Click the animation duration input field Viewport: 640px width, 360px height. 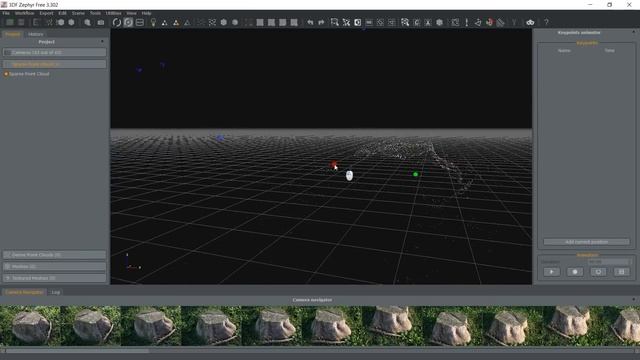pyautogui.click(x=609, y=262)
